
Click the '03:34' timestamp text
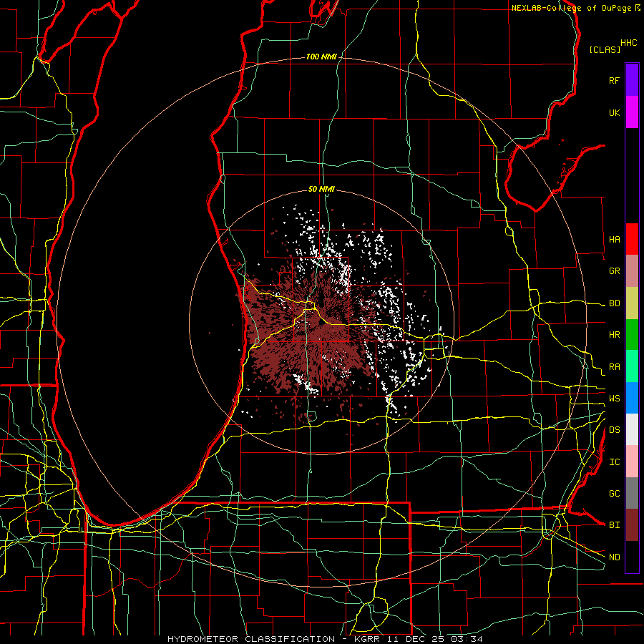469,639
